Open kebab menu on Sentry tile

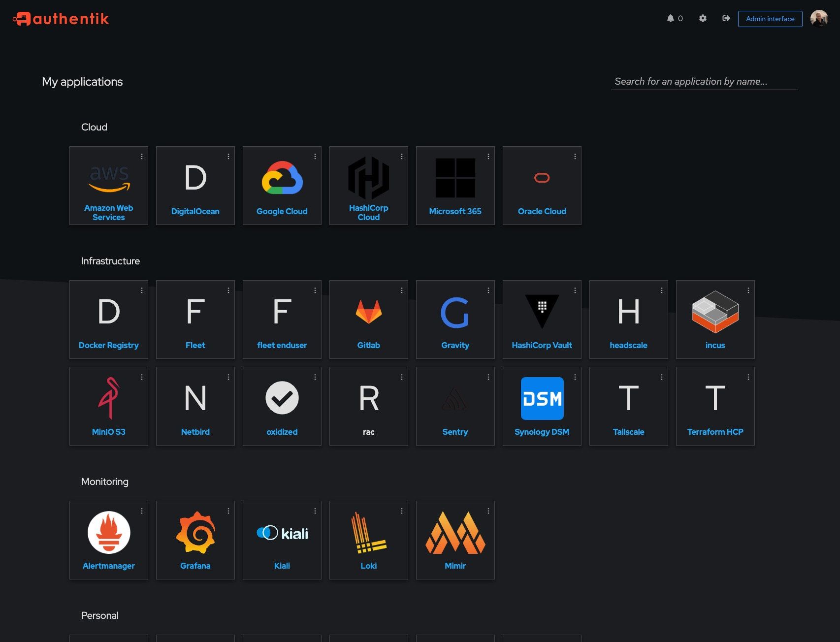pos(488,377)
